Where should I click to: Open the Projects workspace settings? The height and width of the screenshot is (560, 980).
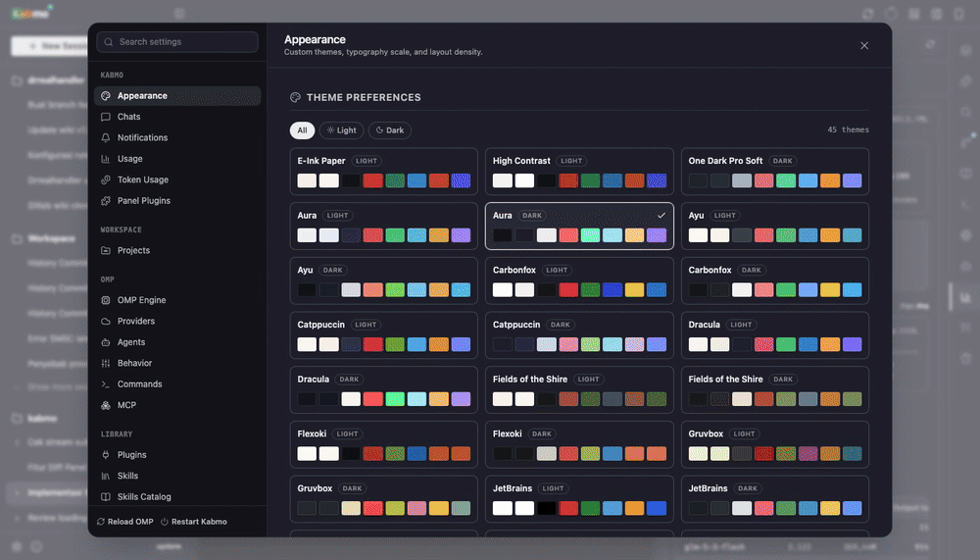click(177, 250)
